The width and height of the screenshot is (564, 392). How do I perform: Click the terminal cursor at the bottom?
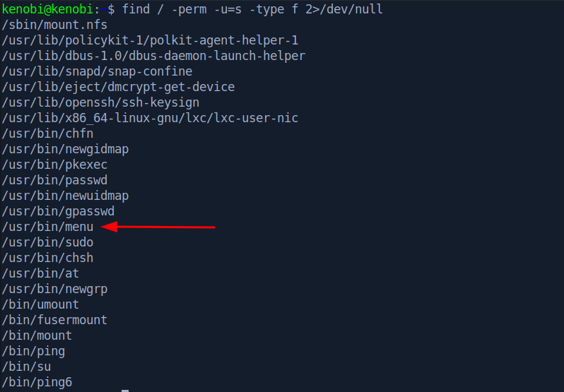[125, 391]
